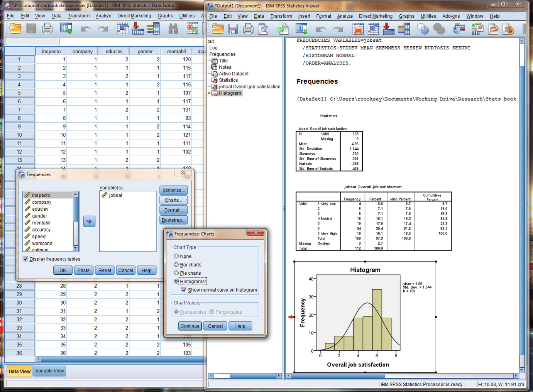Select the Pie charts radio button

[x=176, y=273]
